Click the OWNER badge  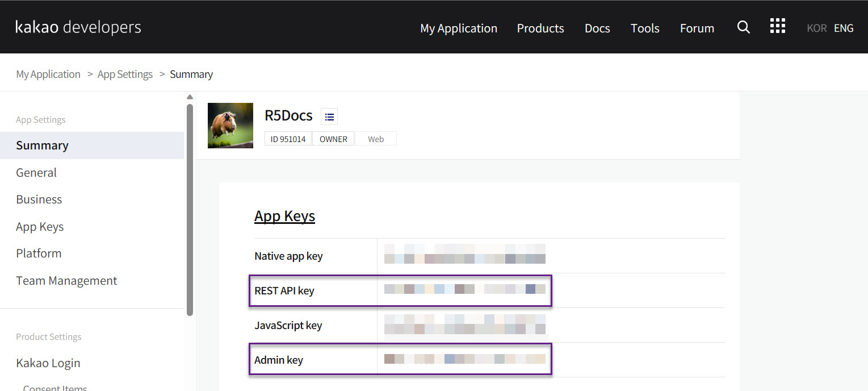pyautogui.click(x=333, y=139)
